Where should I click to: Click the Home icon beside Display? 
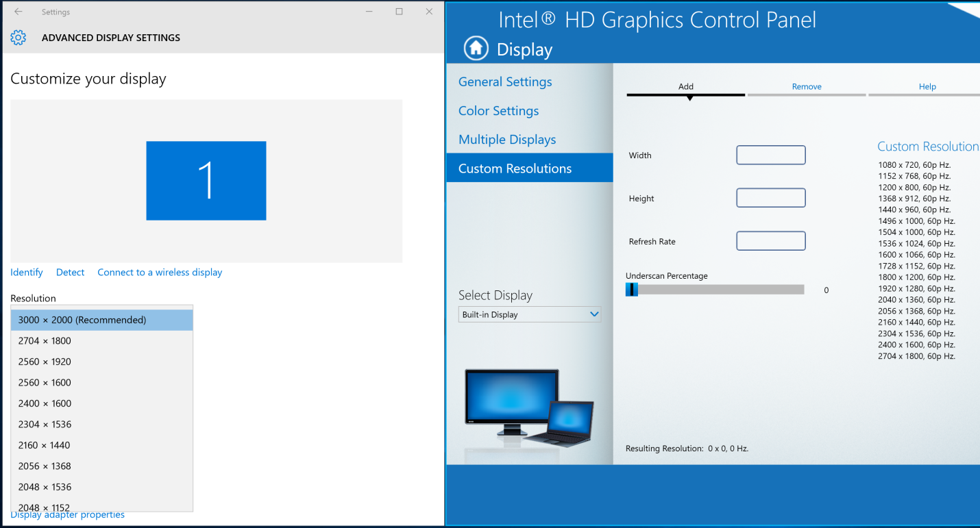point(476,49)
